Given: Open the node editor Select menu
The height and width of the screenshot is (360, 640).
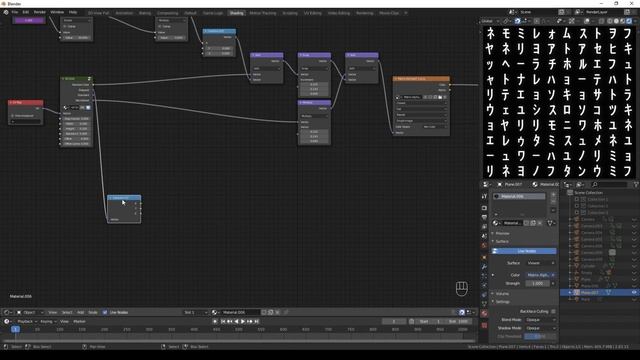Looking at the screenshot, I should pos(67,312).
